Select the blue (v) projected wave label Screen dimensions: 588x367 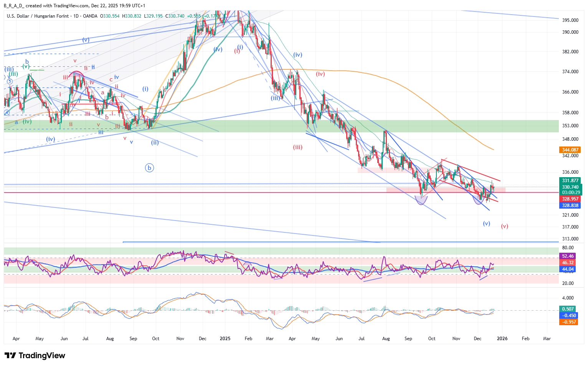(x=486, y=223)
